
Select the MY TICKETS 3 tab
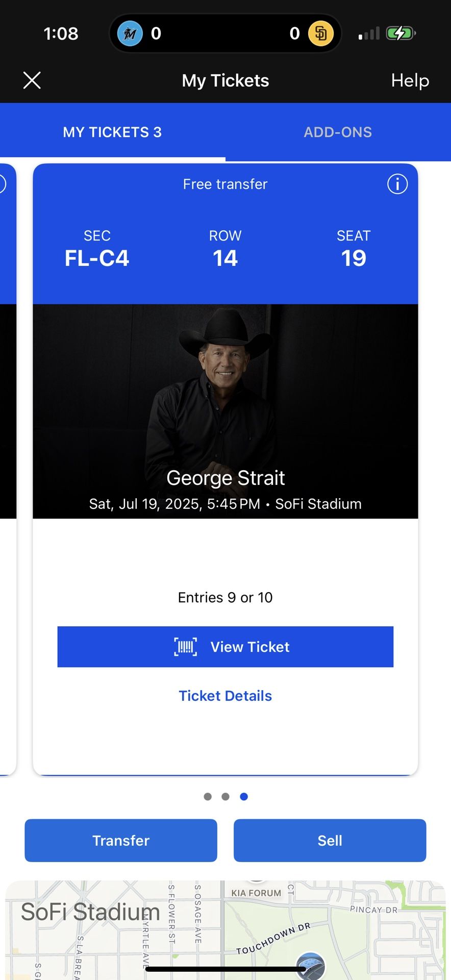112,132
